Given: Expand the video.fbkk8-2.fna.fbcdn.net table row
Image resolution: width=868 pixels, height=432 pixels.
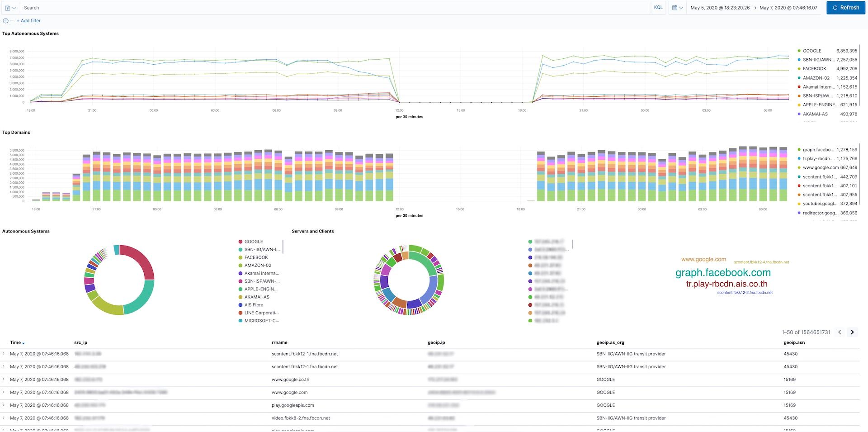Looking at the screenshot, I should (4, 418).
